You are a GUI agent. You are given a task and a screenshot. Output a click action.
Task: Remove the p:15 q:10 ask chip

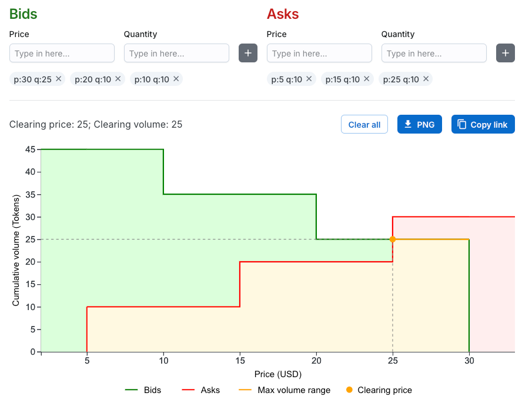pyautogui.click(x=366, y=79)
